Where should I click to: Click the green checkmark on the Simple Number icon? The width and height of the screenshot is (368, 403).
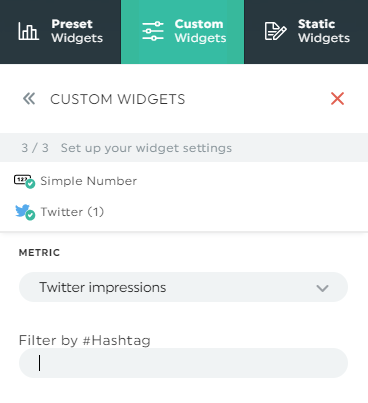tap(30, 184)
